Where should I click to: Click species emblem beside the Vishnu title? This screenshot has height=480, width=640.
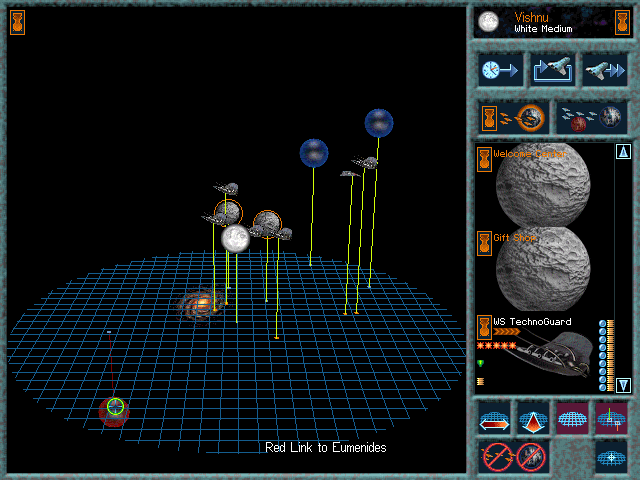pos(622,22)
